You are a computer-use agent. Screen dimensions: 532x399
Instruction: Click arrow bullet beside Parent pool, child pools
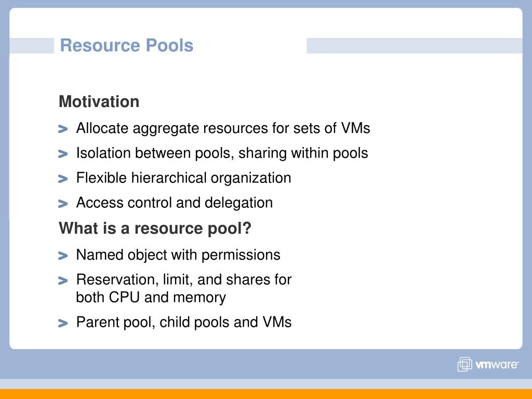coord(63,323)
